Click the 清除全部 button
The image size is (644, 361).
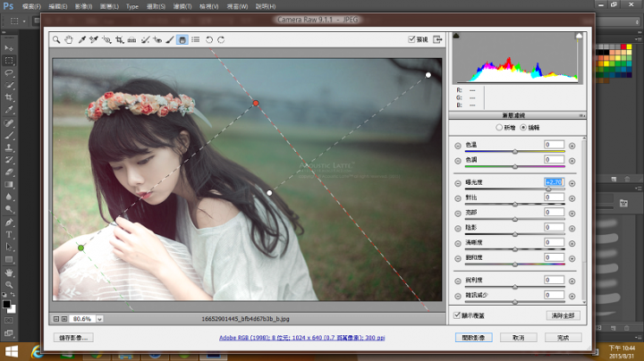(563, 315)
